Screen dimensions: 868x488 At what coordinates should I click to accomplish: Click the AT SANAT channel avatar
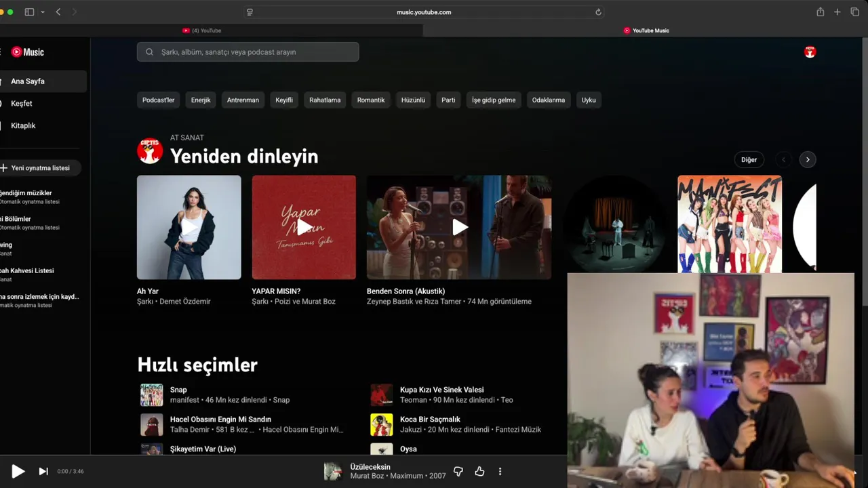[150, 150]
